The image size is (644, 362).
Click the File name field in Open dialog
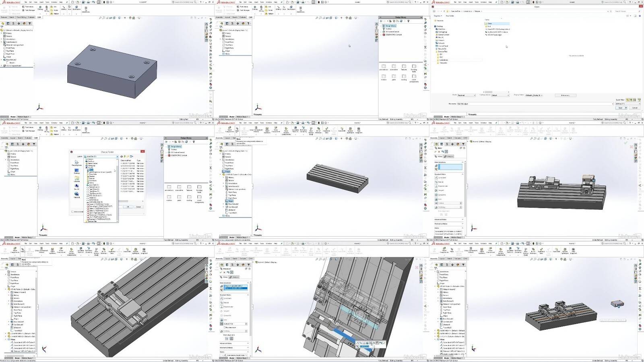535,104
